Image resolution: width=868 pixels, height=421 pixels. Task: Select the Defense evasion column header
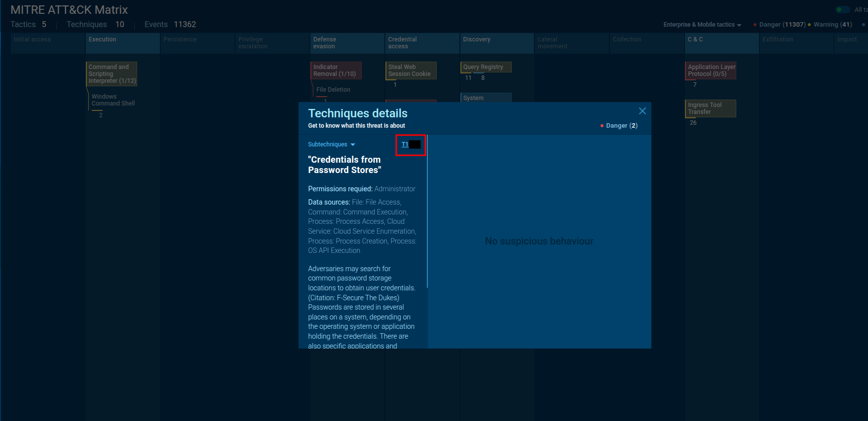(x=347, y=43)
